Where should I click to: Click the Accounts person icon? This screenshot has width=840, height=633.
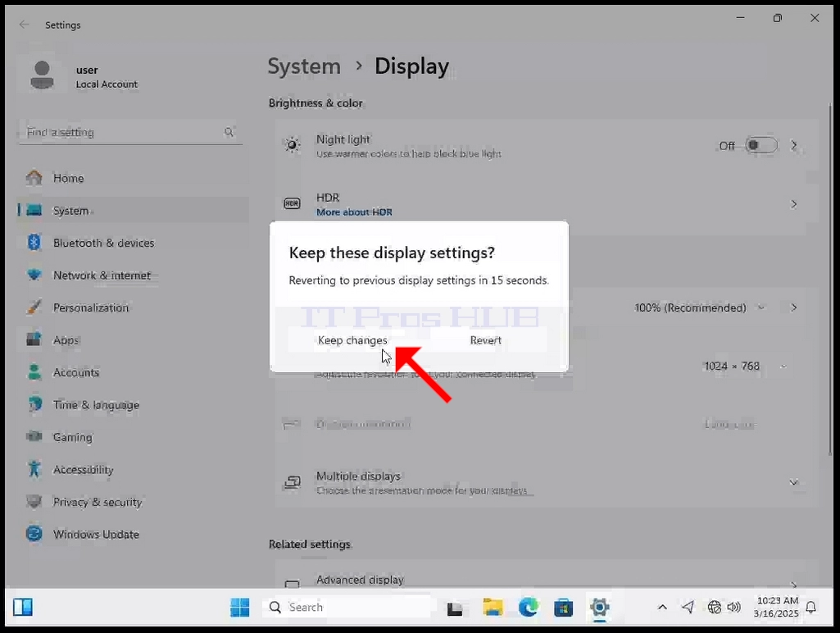[x=34, y=372]
